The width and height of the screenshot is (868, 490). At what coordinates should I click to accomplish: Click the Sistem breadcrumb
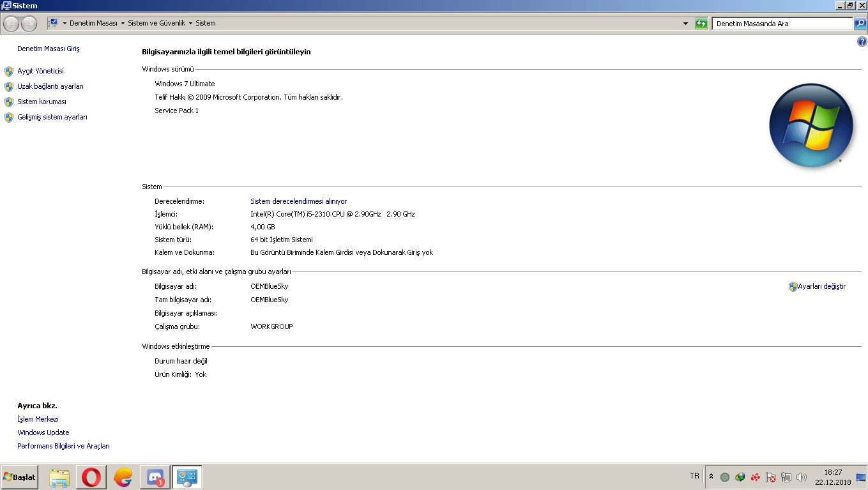pyautogui.click(x=206, y=23)
